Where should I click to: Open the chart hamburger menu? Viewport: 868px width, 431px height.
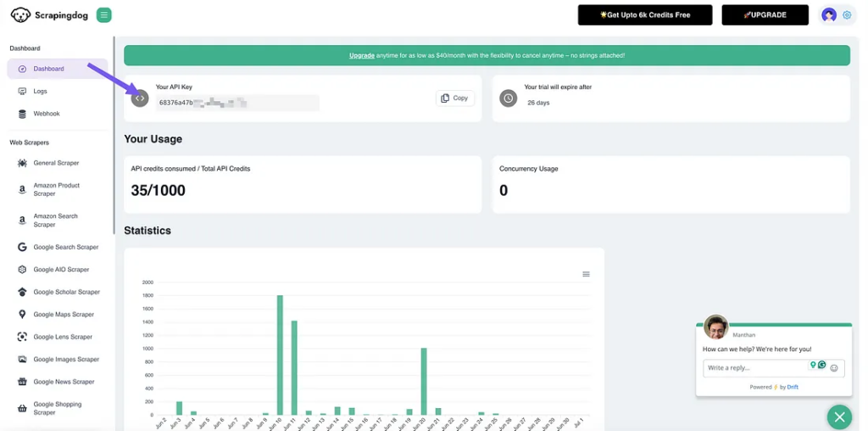tap(587, 274)
